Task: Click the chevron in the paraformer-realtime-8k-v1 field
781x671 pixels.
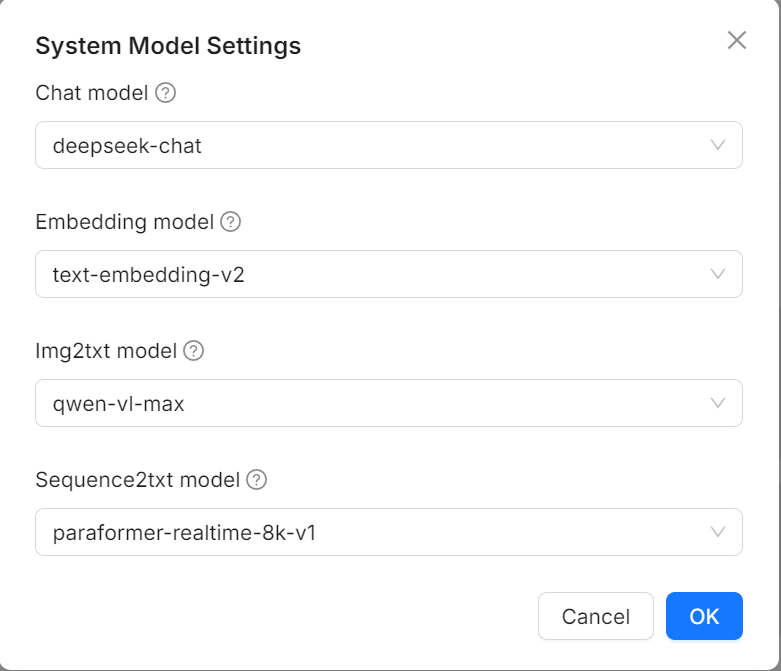Action: point(717,532)
